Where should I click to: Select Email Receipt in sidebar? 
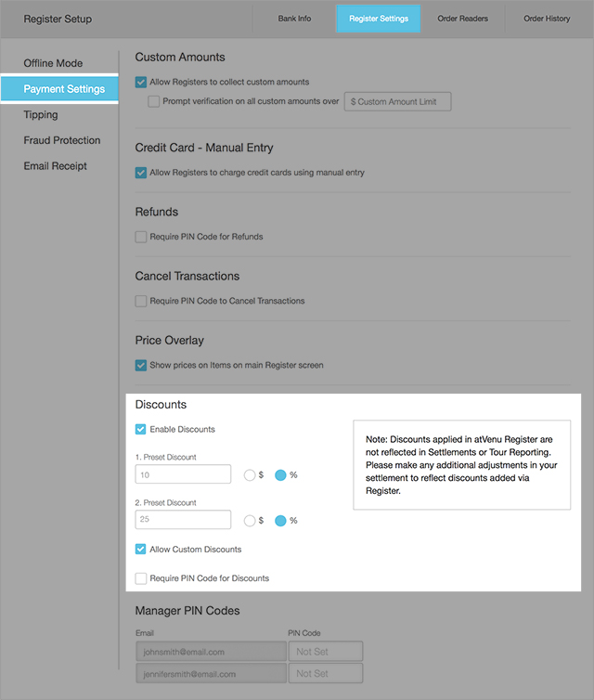56,166
